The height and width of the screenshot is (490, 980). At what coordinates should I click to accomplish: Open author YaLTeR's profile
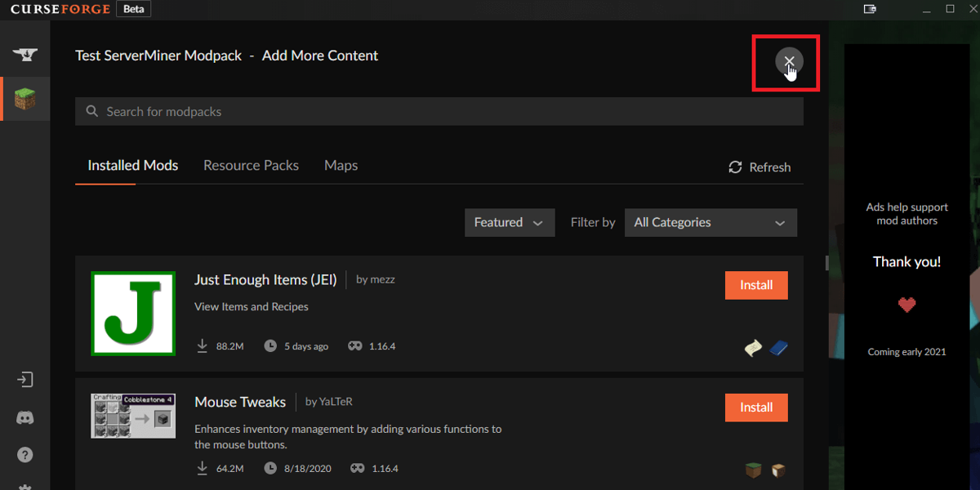coord(336,402)
